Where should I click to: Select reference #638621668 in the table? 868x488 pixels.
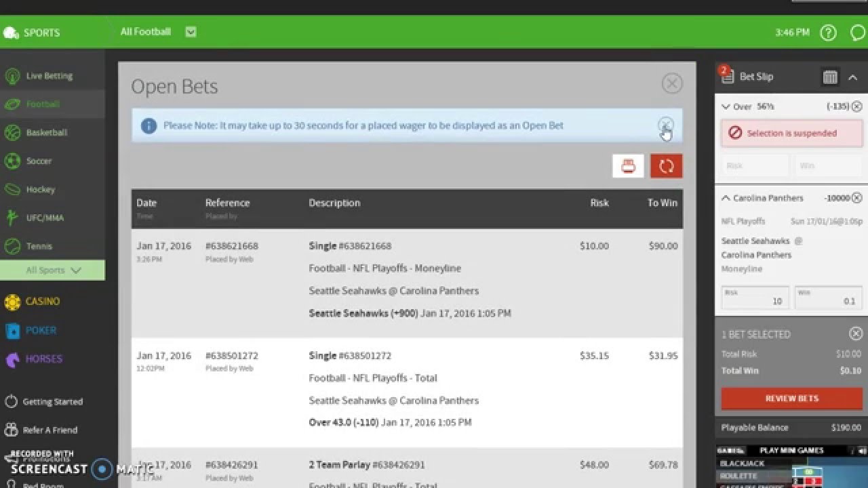[232, 246]
